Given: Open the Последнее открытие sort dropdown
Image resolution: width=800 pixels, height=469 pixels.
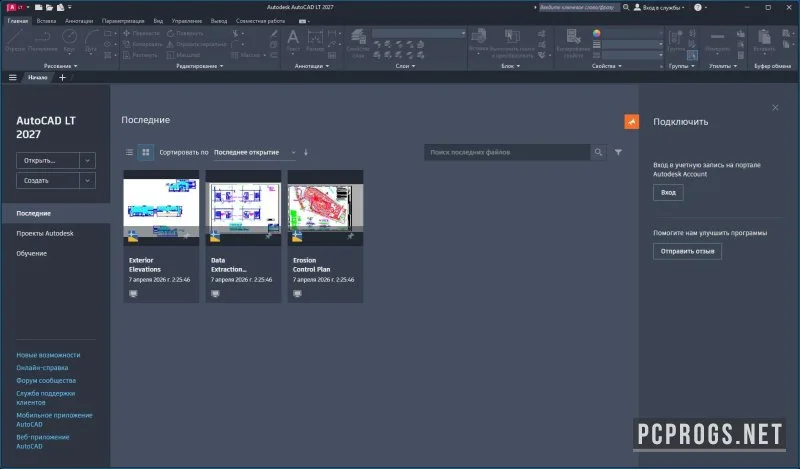Looking at the screenshot, I should pos(255,152).
